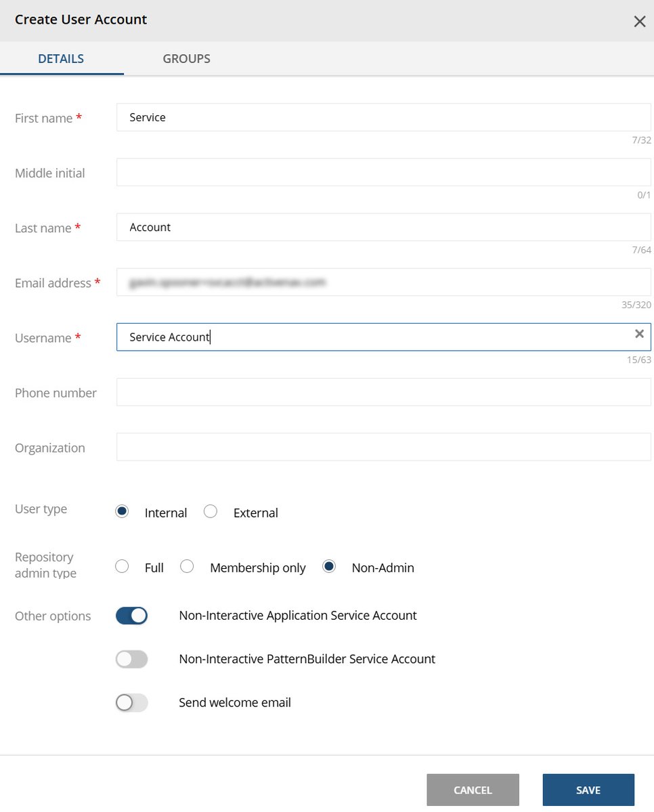
Task: Click the CANCEL button
Action: click(x=472, y=790)
